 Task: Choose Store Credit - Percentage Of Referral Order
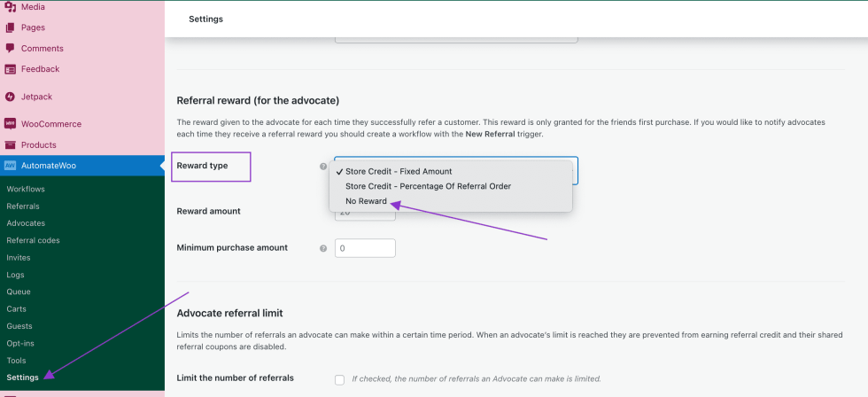pos(428,186)
